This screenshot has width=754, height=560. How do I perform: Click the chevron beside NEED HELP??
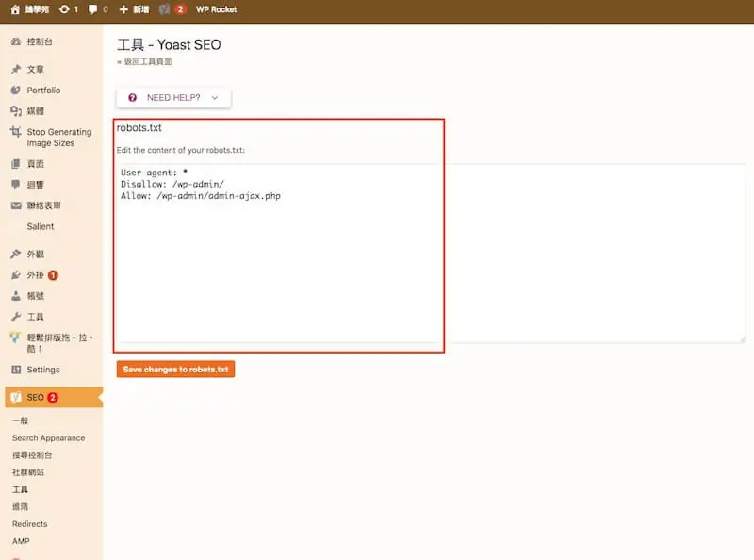click(x=215, y=98)
